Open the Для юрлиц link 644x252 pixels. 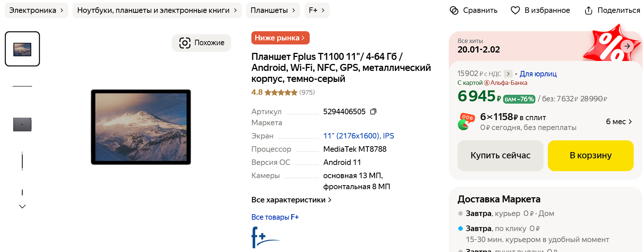point(538,74)
